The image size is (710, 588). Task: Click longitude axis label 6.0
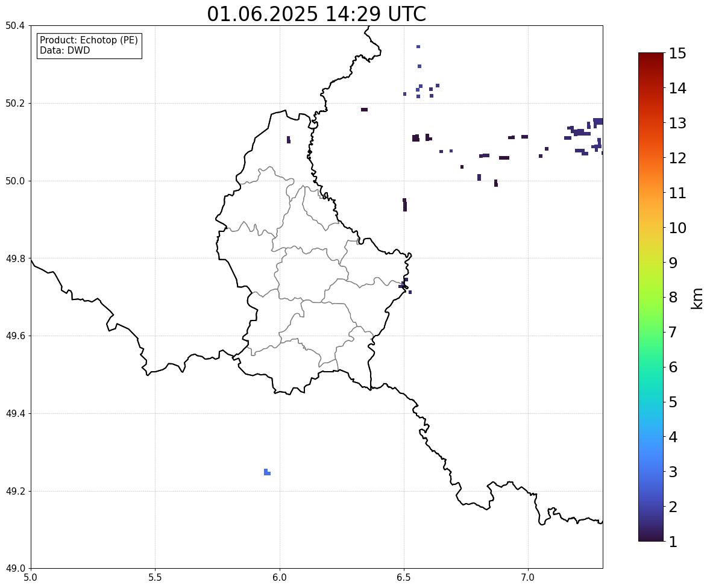[280, 578]
